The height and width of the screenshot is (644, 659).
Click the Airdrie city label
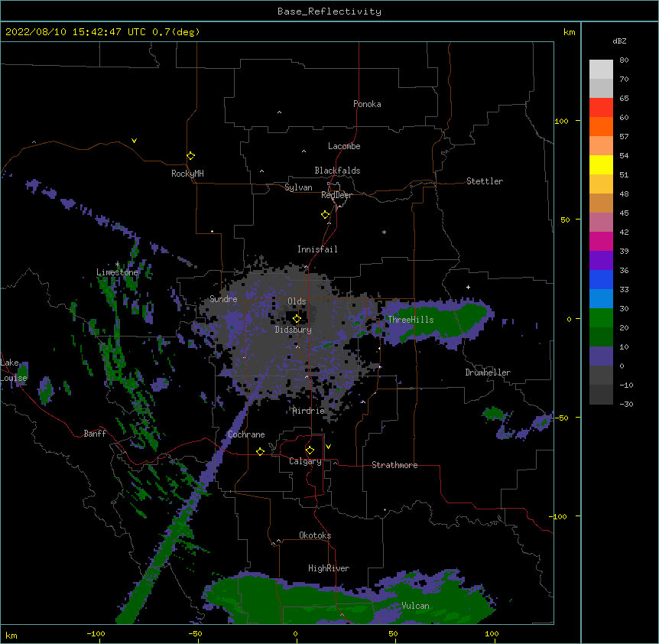click(x=309, y=411)
